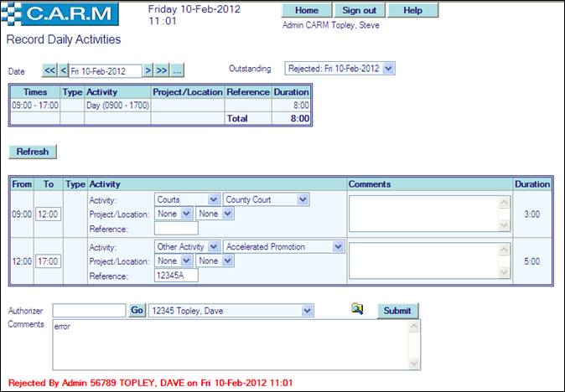Click the C.A.R.M logo
The image size is (565, 392).
[61, 15]
